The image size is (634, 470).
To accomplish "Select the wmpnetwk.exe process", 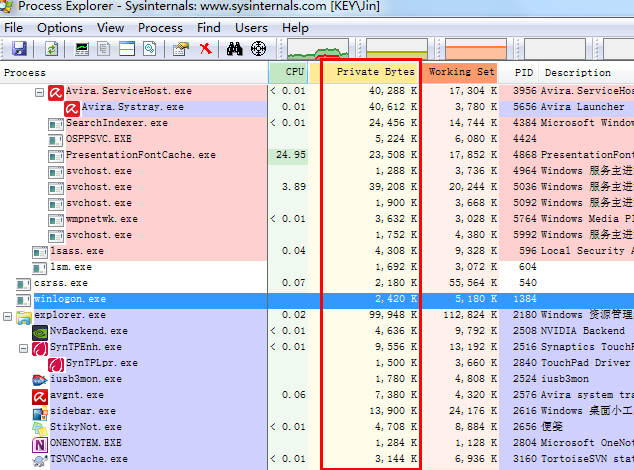I will 102,219.
